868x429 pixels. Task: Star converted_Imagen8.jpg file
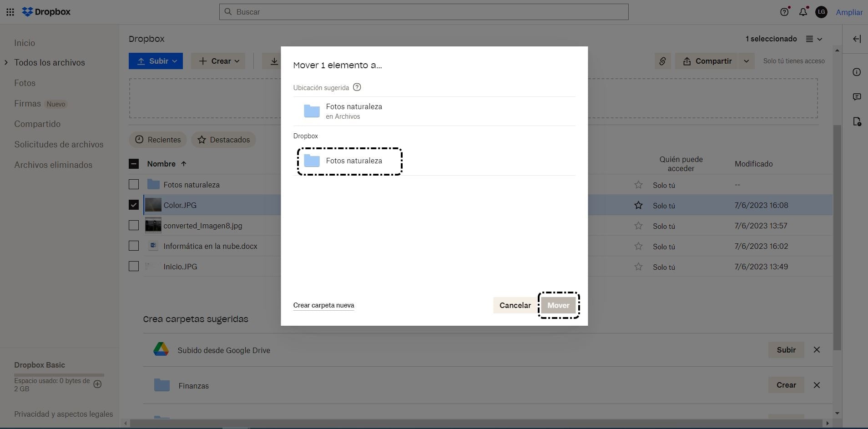pyautogui.click(x=638, y=226)
